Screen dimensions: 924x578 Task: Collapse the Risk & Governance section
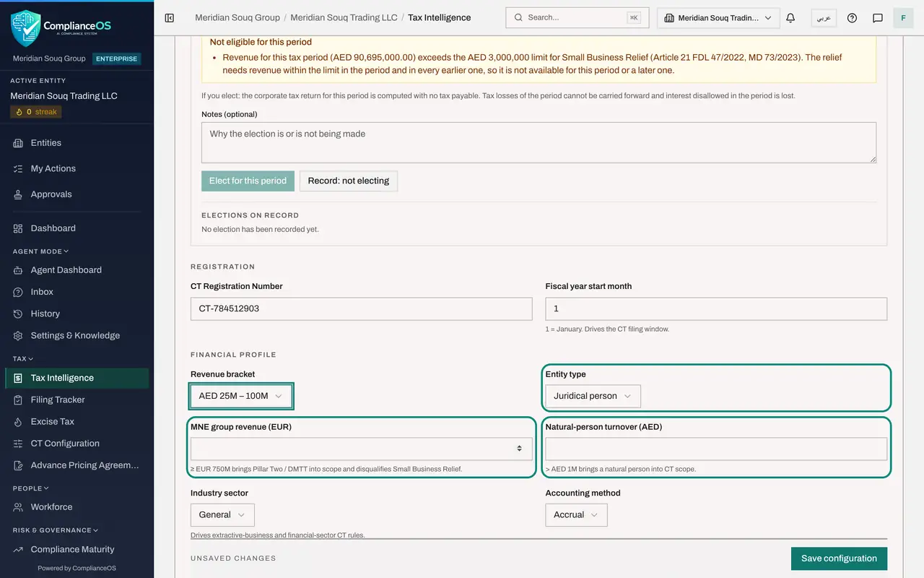tap(55, 530)
